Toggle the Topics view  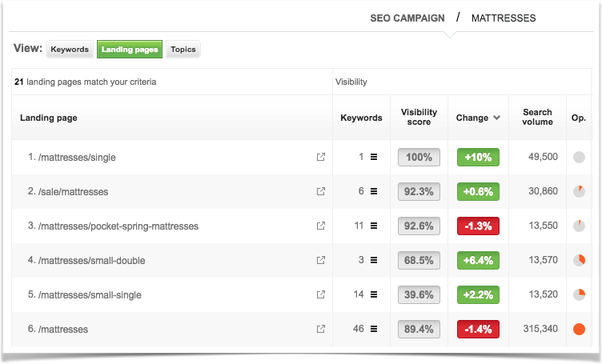point(183,50)
